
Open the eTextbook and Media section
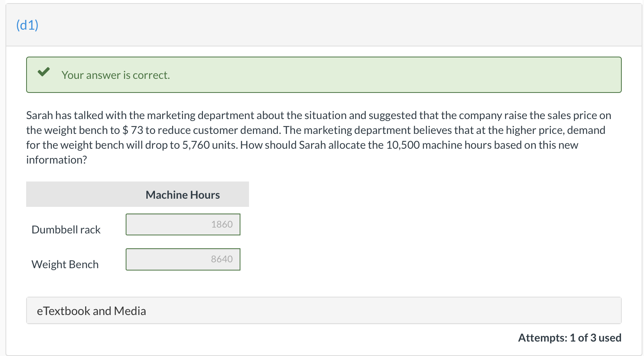click(91, 311)
